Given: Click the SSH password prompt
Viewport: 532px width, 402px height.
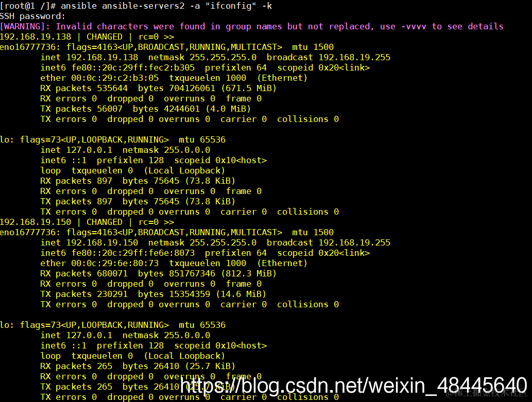Looking at the screenshot, I should point(32,16).
